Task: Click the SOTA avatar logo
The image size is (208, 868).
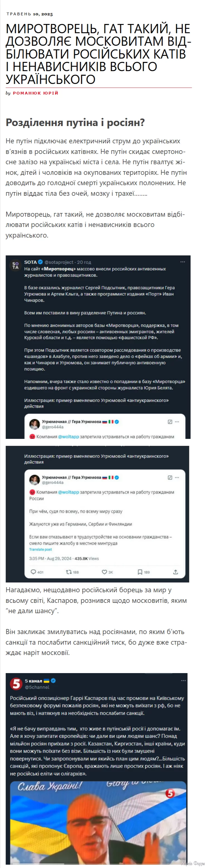Action: click(x=16, y=265)
